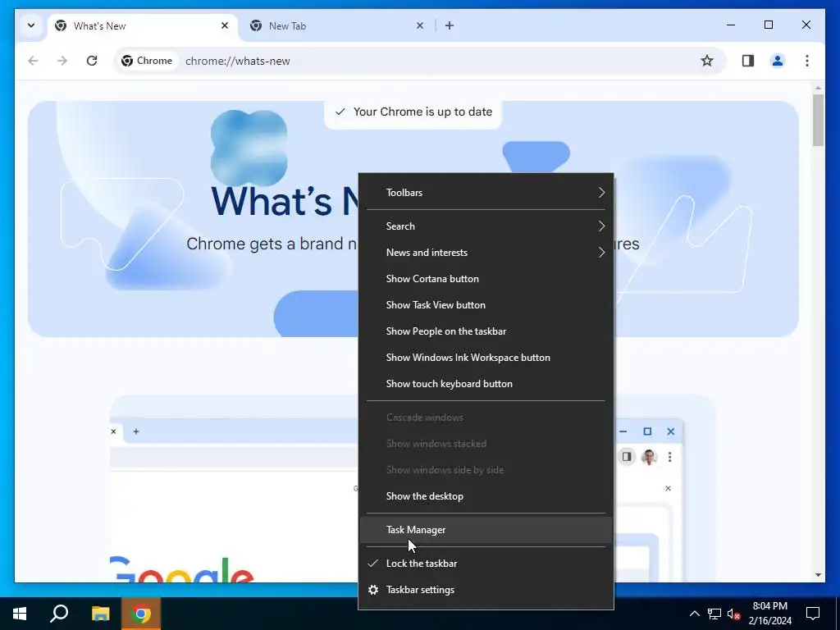
Task: Click the scrollbar up arrow
Action: click(x=818, y=88)
